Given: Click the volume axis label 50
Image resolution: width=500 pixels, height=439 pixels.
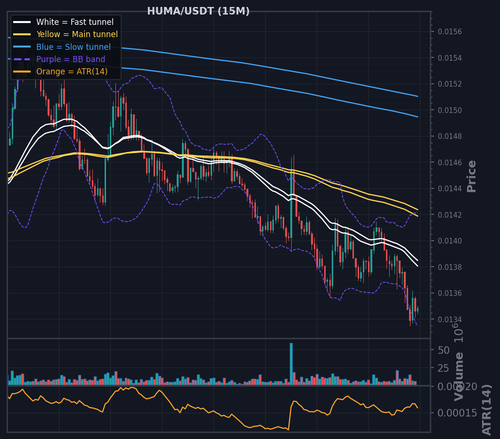Looking at the screenshot, I should pyautogui.click(x=444, y=350).
